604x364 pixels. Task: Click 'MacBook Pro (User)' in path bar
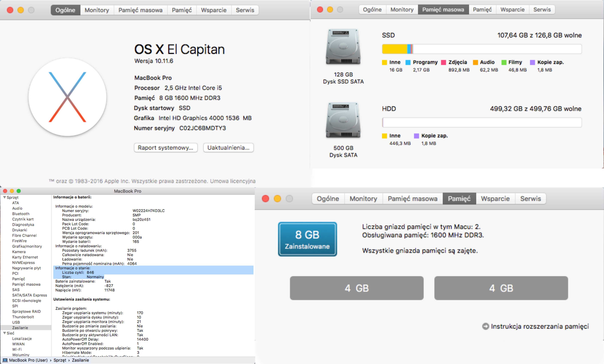point(28,360)
